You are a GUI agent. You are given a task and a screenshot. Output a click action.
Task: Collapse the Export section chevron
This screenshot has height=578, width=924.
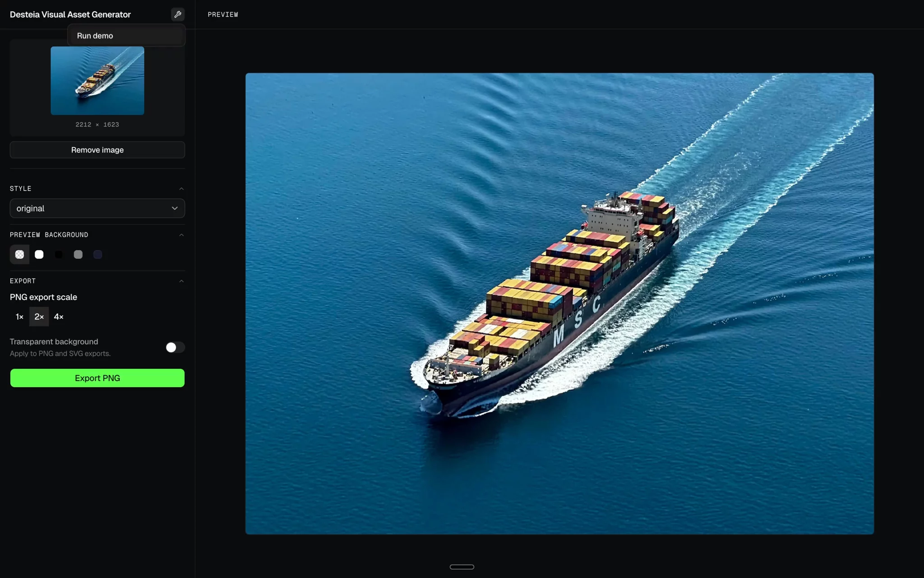(181, 281)
